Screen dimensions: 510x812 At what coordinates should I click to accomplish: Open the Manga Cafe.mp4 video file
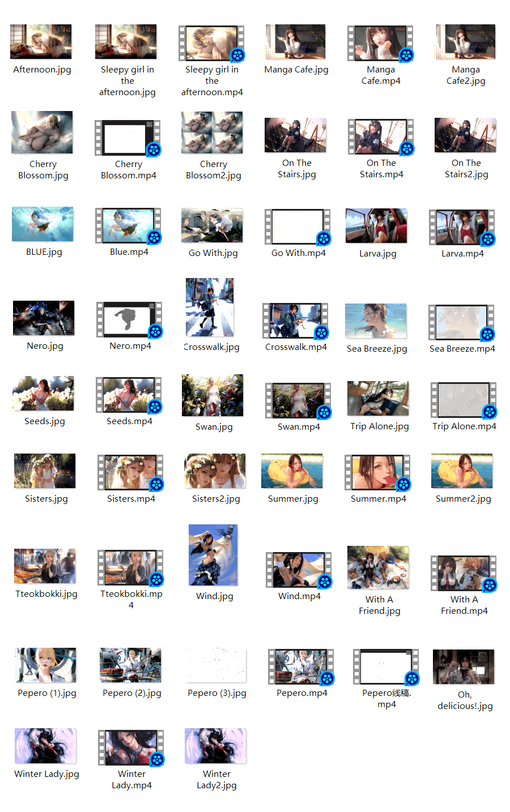pyautogui.click(x=380, y=44)
